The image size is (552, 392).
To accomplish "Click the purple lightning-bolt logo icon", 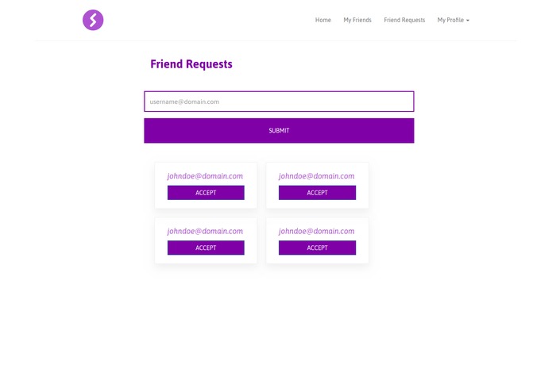I will (x=93, y=20).
